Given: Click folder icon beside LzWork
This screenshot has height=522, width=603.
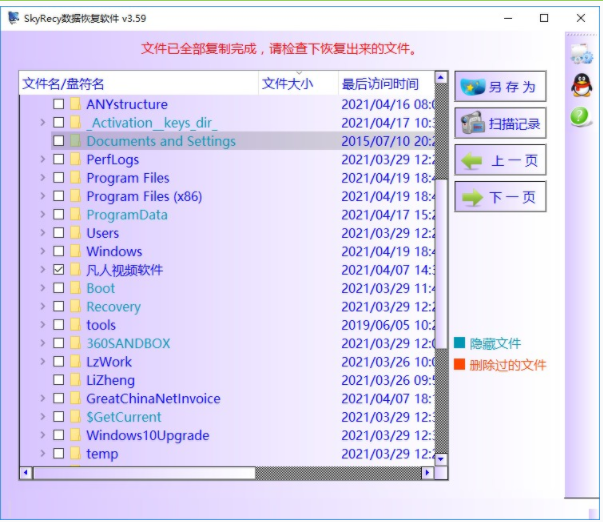Looking at the screenshot, I should tap(75, 361).
